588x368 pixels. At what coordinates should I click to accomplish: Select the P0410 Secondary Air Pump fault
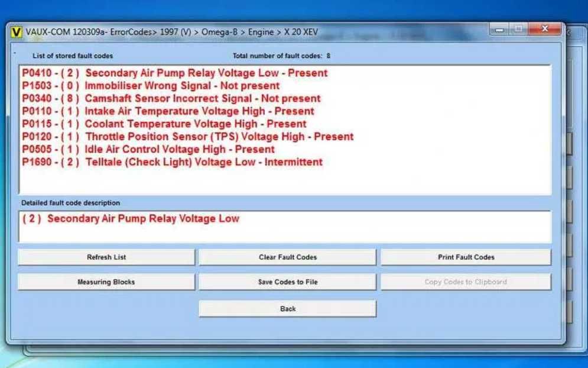coord(175,73)
